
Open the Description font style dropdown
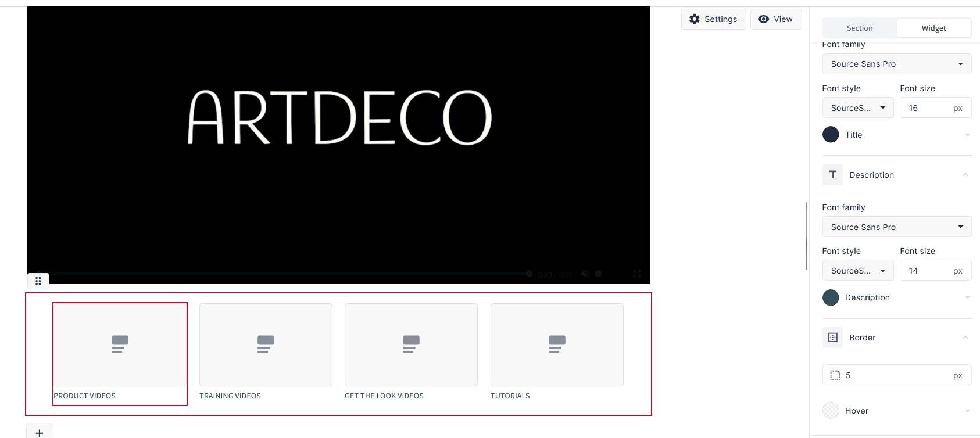(x=858, y=271)
